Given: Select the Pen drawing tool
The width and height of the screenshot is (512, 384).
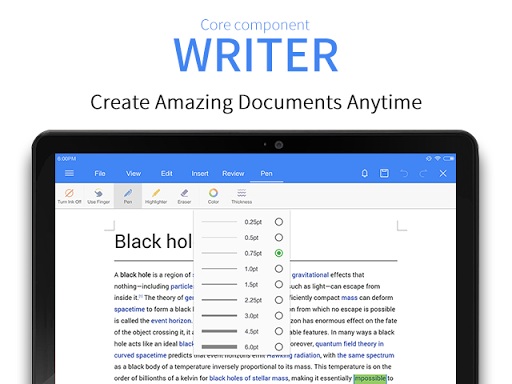Looking at the screenshot, I should click(x=128, y=196).
